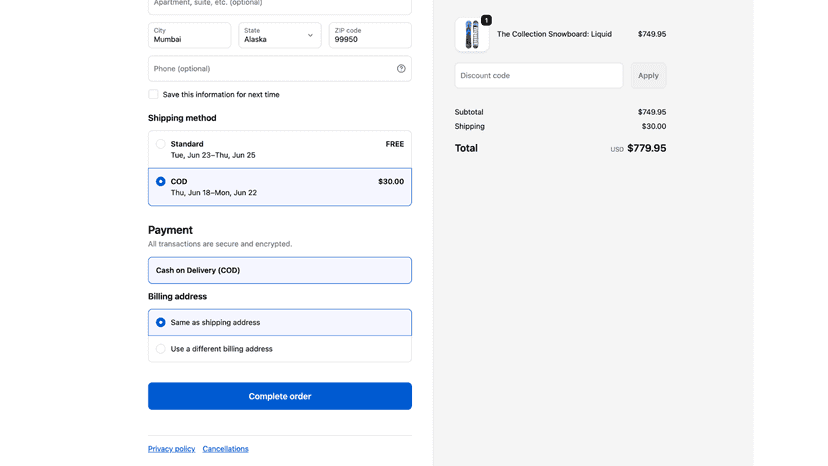Click the Apartment, suite field
Screen dimensions: 828x466
pyautogui.click(x=279, y=5)
